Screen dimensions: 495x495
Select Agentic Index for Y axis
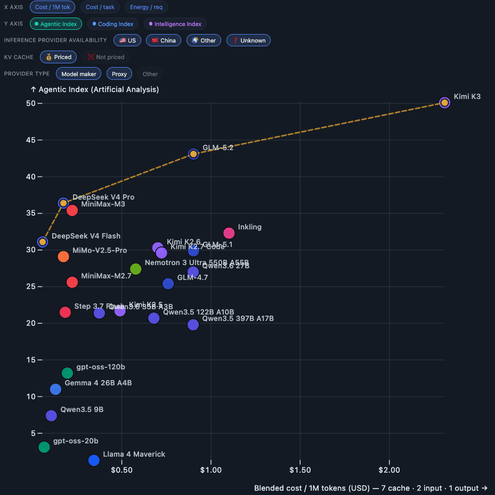pos(56,24)
